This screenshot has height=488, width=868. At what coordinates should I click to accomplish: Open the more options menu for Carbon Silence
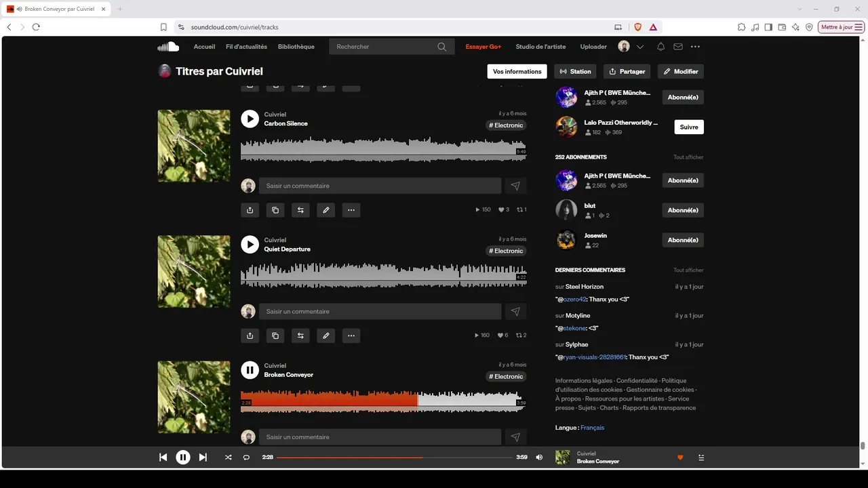(x=351, y=210)
